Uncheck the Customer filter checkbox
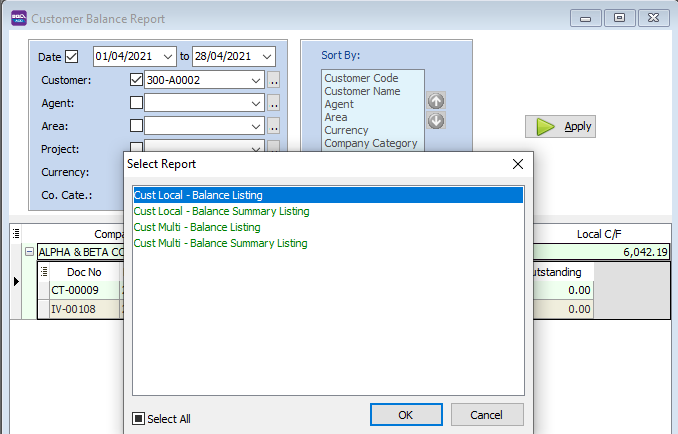This screenshot has height=434, width=678. click(136, 80)
